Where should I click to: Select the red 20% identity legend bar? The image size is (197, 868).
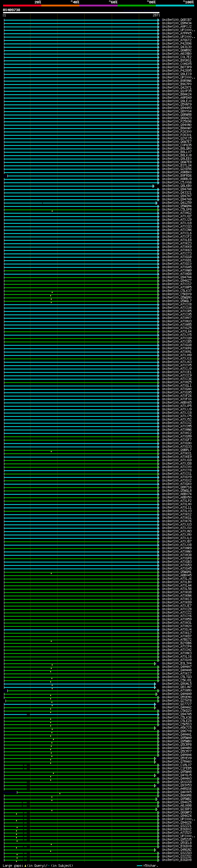(x=22, y=6)
